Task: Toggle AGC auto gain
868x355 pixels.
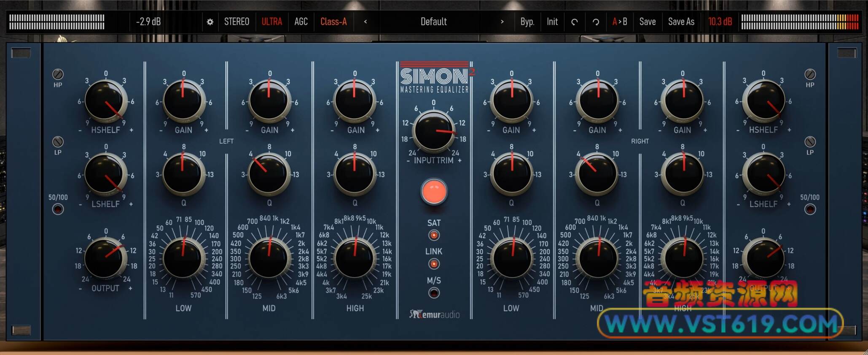Action: point(301,22)
